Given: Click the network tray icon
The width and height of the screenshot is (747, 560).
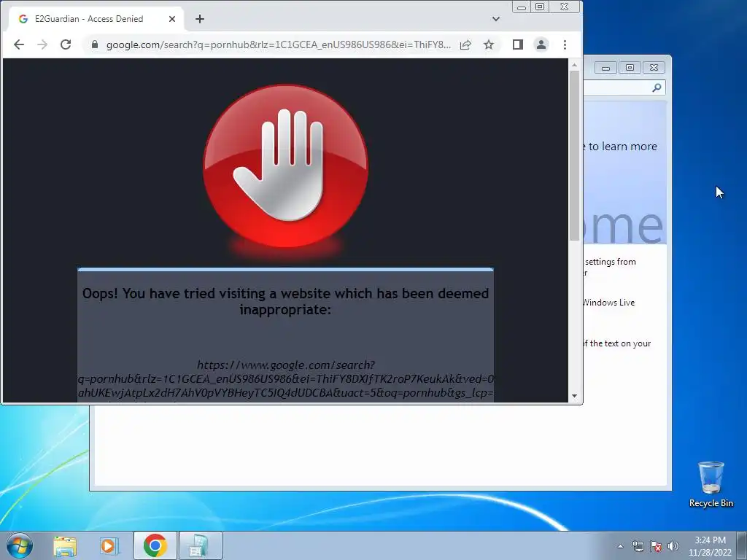Looking at the screenshot, I should tap(638, 546).
